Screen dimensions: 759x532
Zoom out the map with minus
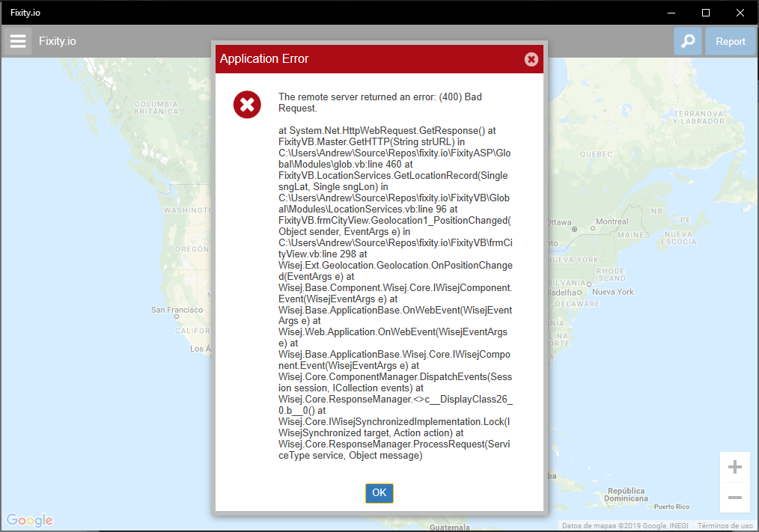(x=735, y=497)
